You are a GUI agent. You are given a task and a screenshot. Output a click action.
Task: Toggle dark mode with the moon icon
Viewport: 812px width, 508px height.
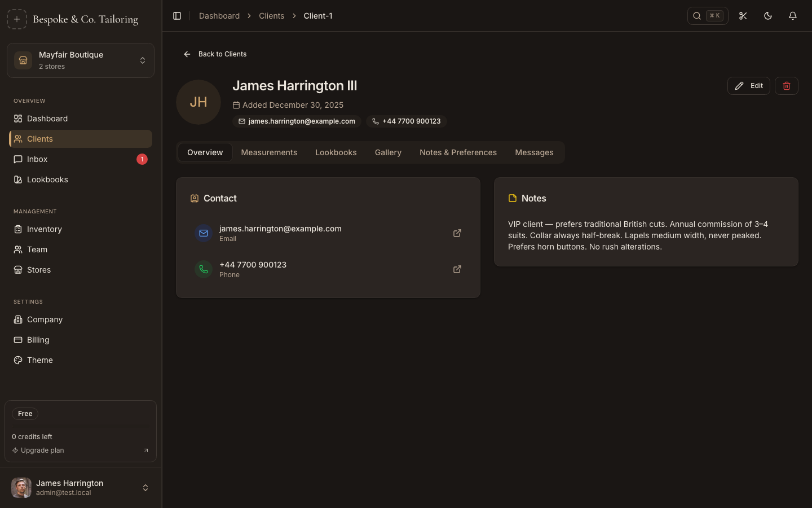tap(767, 16)
